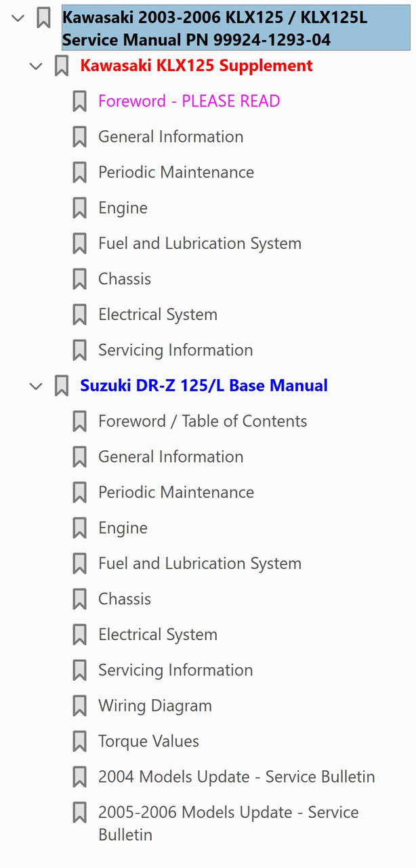Open Periodic Maintenance under Suzuki Base Manual
This screenshot has width=416, height=868.
[176, 492]
